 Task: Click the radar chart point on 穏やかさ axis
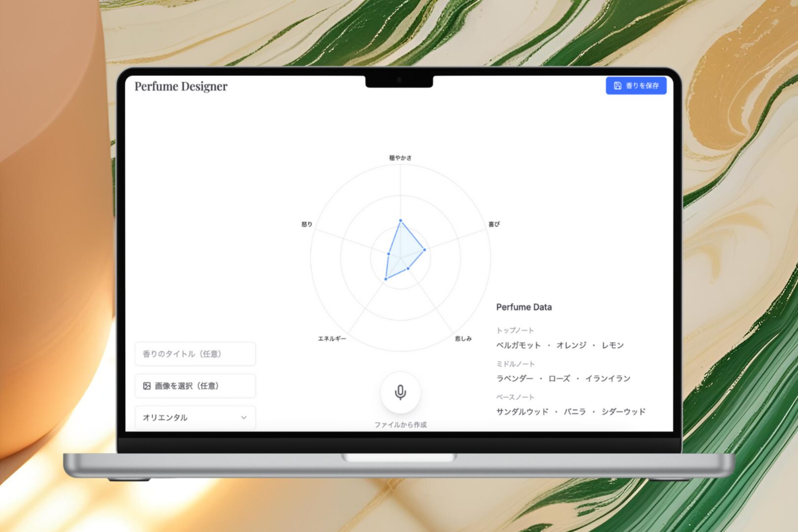coord(400,221)
